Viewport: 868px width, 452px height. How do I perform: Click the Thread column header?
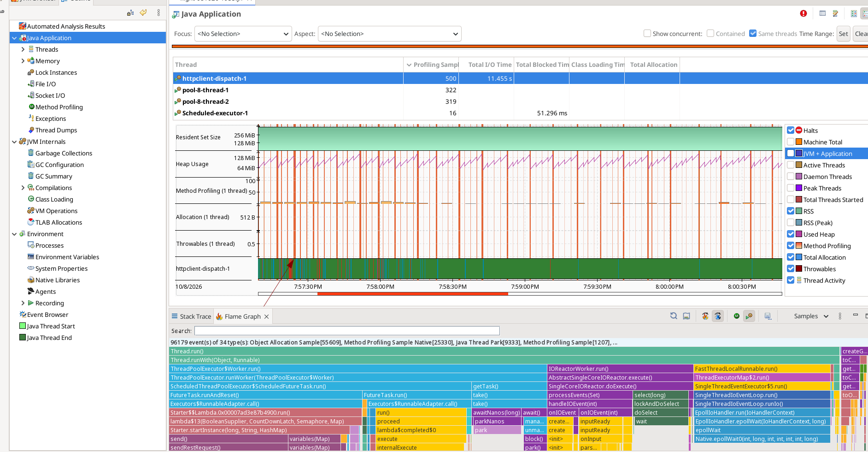(288, 65)
